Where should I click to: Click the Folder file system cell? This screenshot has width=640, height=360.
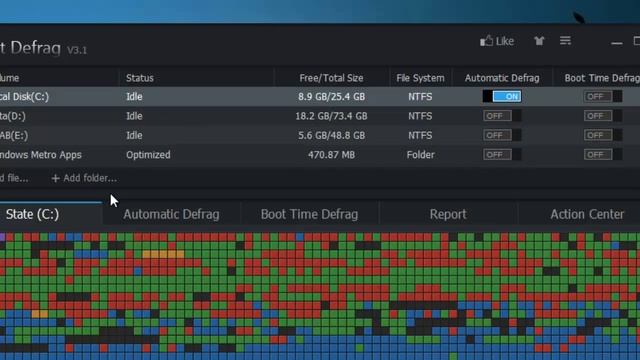(420, 155)
